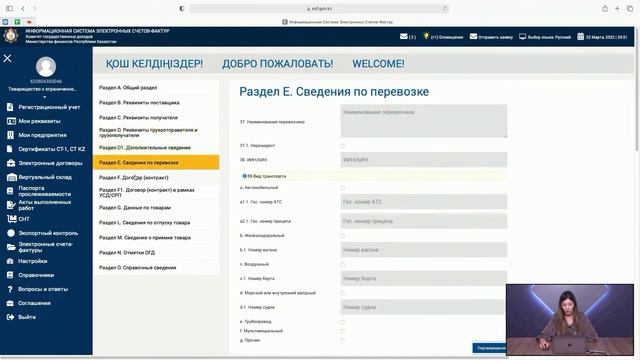The width and height of the screenshot is (640, 360).
Task: Open Раздел M. Сведения о приемке товара
Action: coord(156,238)
